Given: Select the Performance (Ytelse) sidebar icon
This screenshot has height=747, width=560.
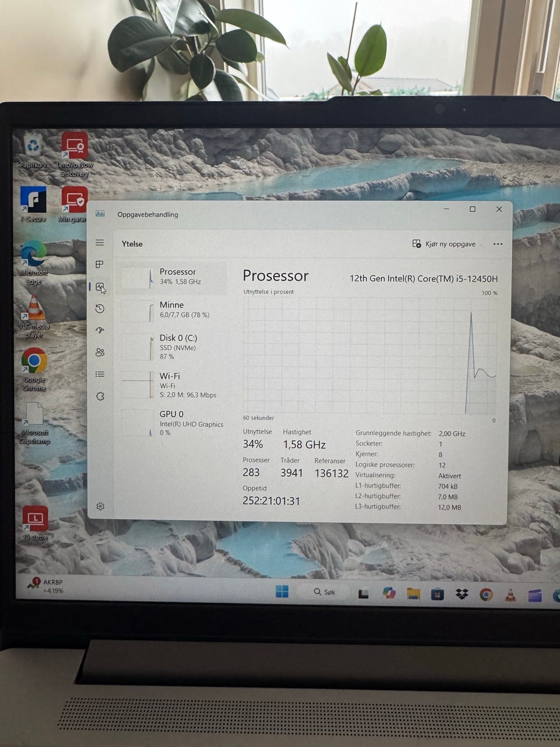Looking at the screenshot, I should coord(100,287).
